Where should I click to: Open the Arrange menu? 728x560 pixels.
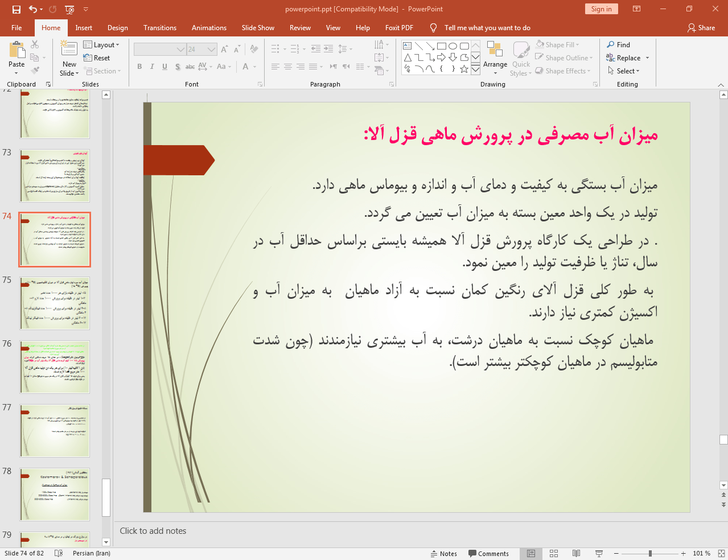coord(495,59)
